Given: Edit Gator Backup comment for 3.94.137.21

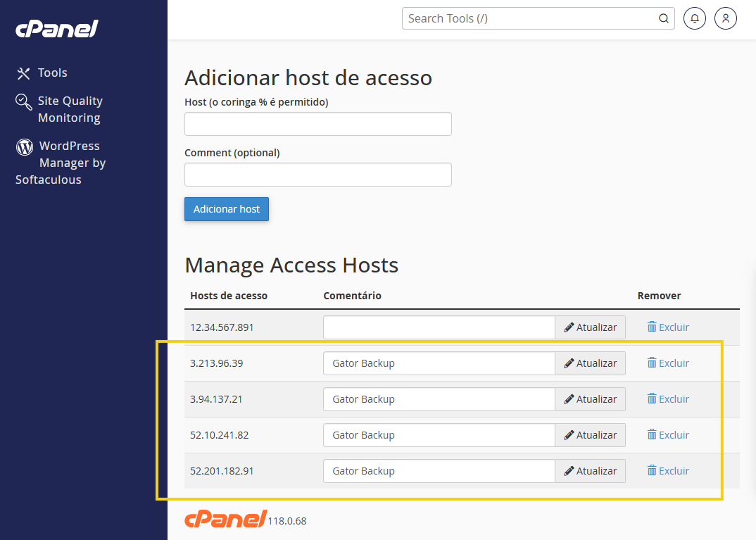Looking at the screenshot, I should coord(439,399).
